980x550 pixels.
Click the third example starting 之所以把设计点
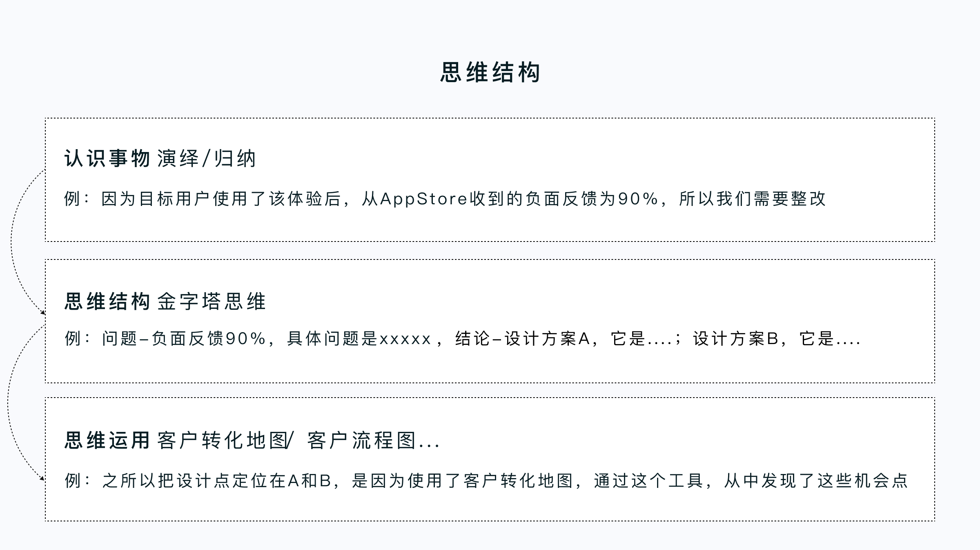pos(486,481)
